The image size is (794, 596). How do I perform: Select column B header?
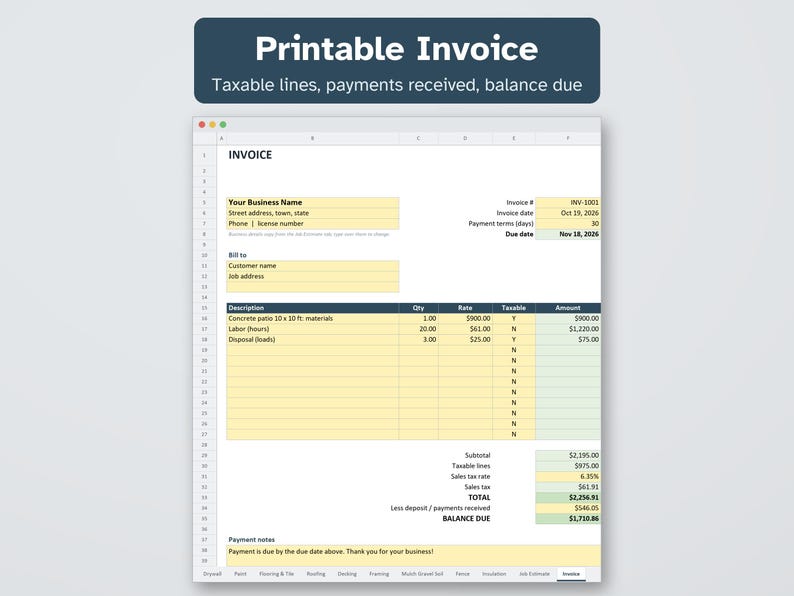312,138
